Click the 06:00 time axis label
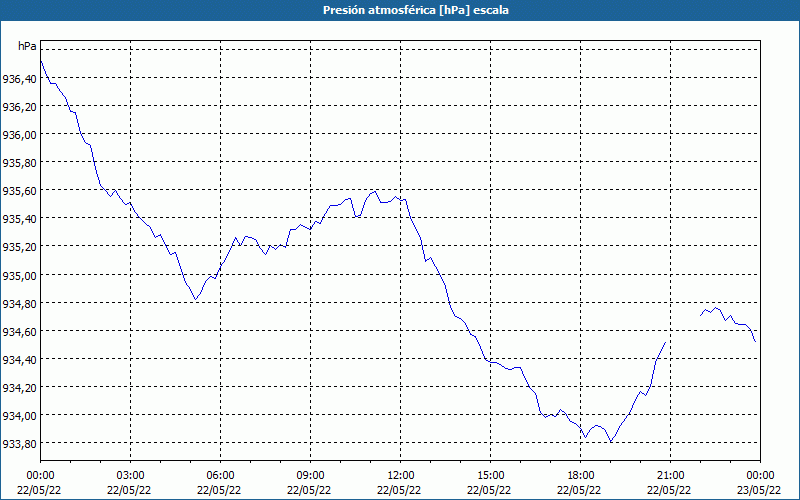Image resolution: width=800 pixels, height=500 pixels. click(220, 476)
